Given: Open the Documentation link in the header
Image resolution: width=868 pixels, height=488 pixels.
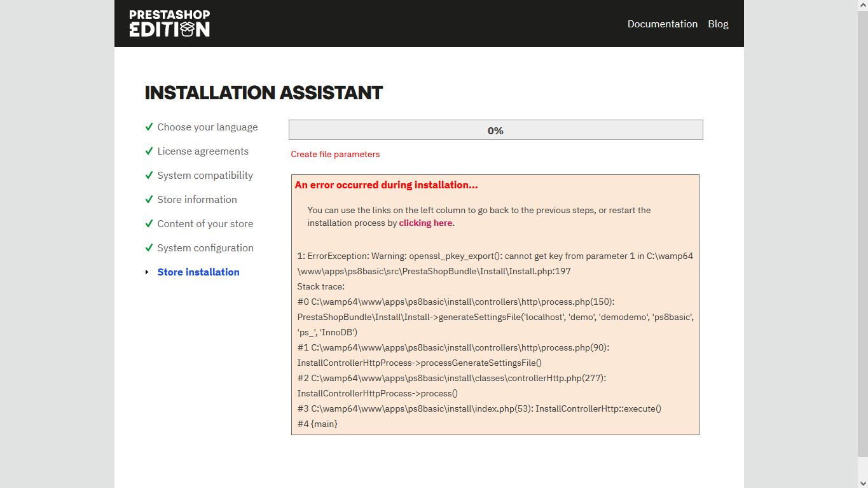Looking at the screenshot, I should pyautogui.click(x=663, y=24).
